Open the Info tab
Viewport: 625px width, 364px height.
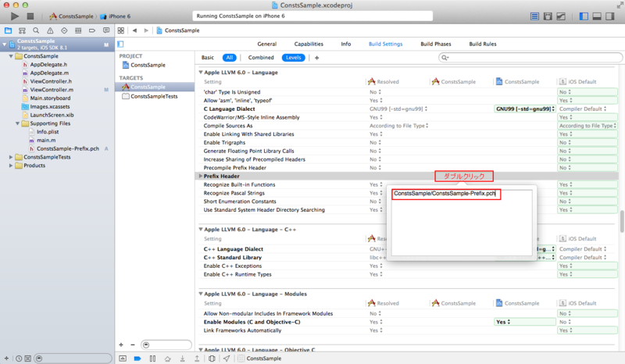[x=346, y=44]
